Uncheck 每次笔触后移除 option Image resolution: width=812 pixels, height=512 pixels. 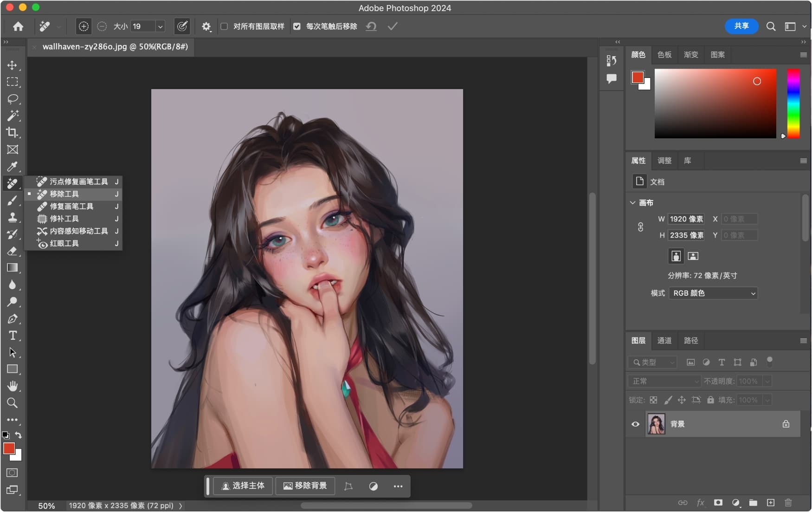click(297, 26)
